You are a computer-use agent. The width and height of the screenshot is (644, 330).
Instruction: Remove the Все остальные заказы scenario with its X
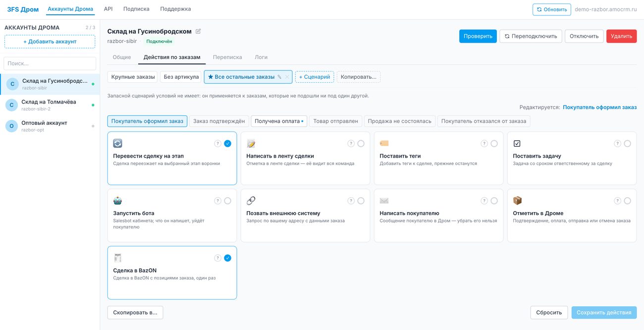coord(287,77)
